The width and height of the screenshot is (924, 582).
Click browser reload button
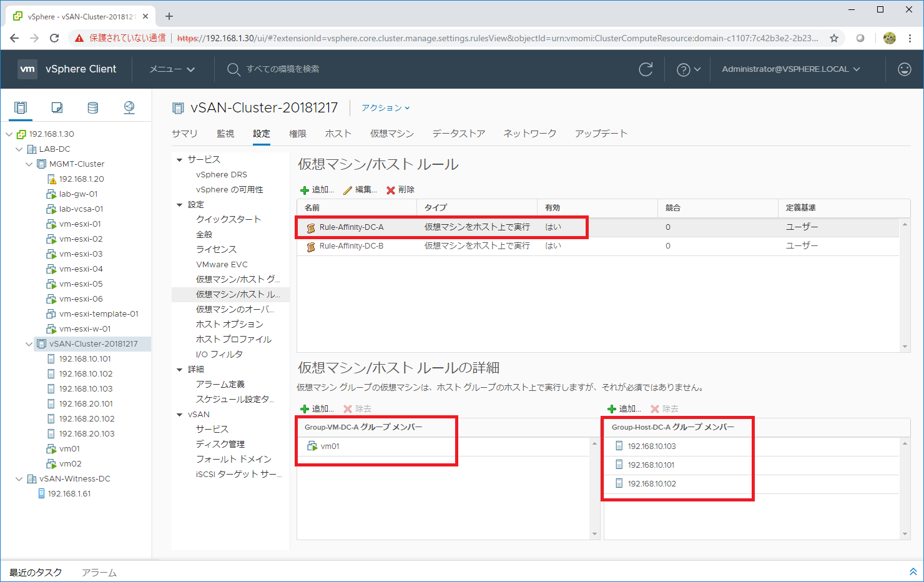54,38
